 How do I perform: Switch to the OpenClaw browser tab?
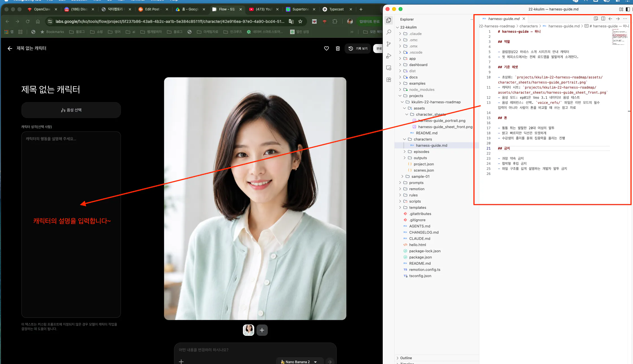pos(42,9)
